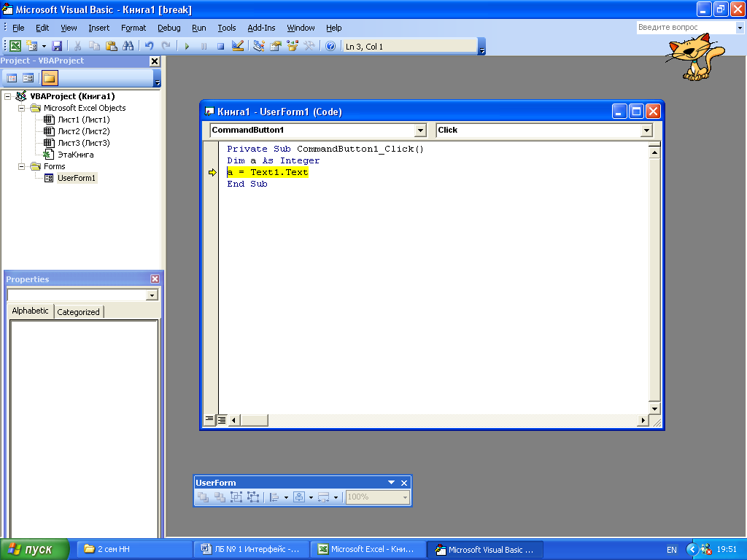Switch to the Alphabetic properties tab

coord(30,311)
